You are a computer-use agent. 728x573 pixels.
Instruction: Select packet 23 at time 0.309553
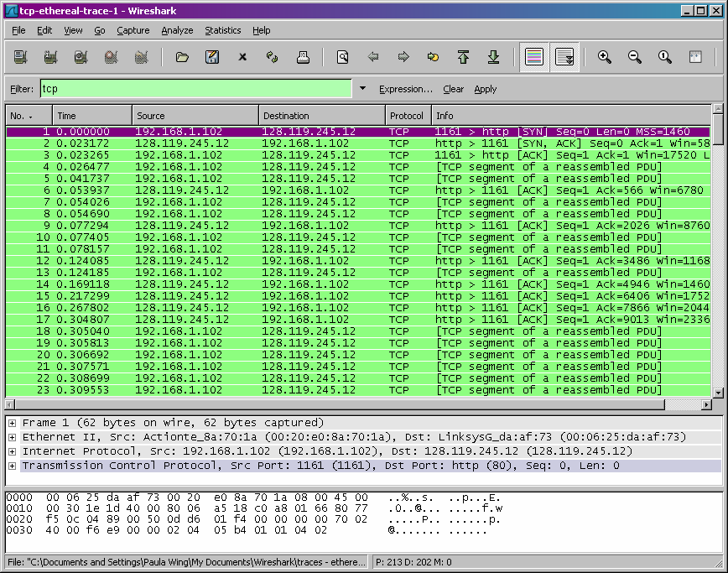point(358,390)
